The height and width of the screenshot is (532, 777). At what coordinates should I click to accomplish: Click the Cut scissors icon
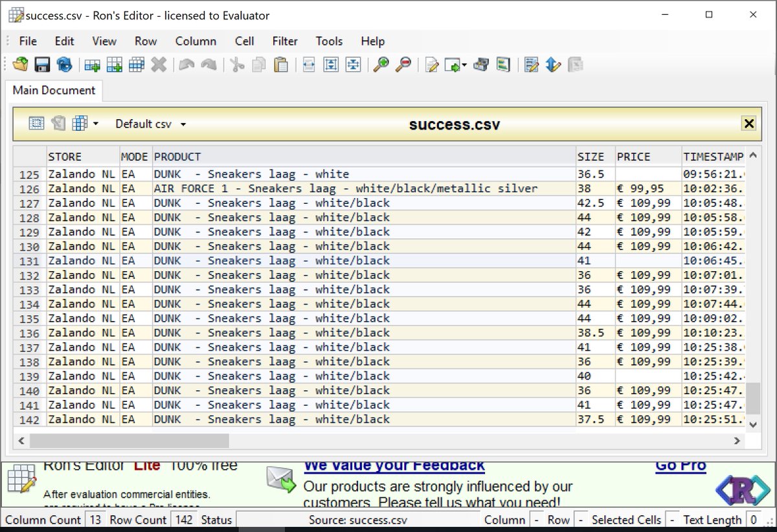coord(237,65)
